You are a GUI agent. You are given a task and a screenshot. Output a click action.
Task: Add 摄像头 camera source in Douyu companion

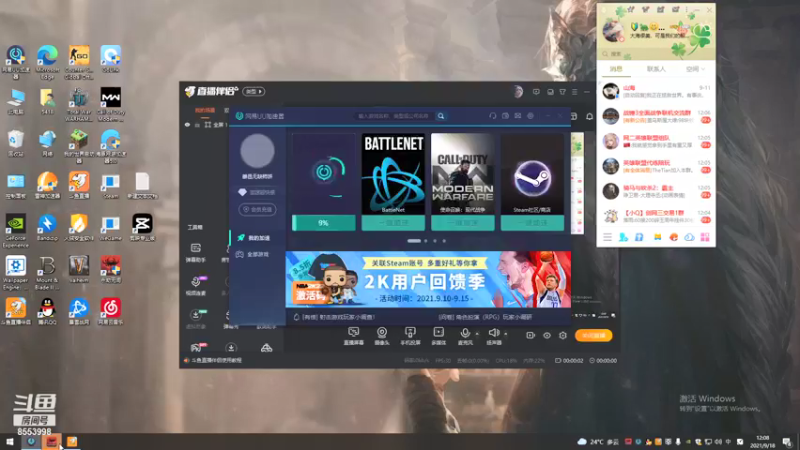click(382, 336)
